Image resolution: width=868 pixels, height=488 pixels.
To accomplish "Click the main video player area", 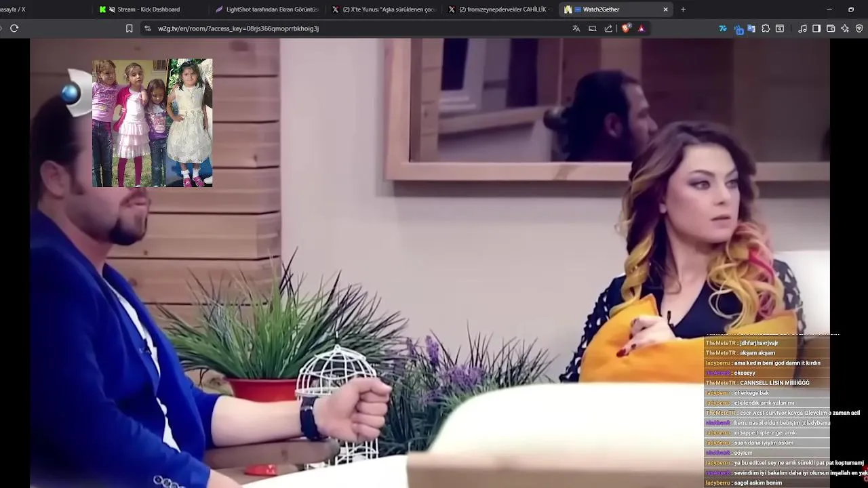I will 429,262.
